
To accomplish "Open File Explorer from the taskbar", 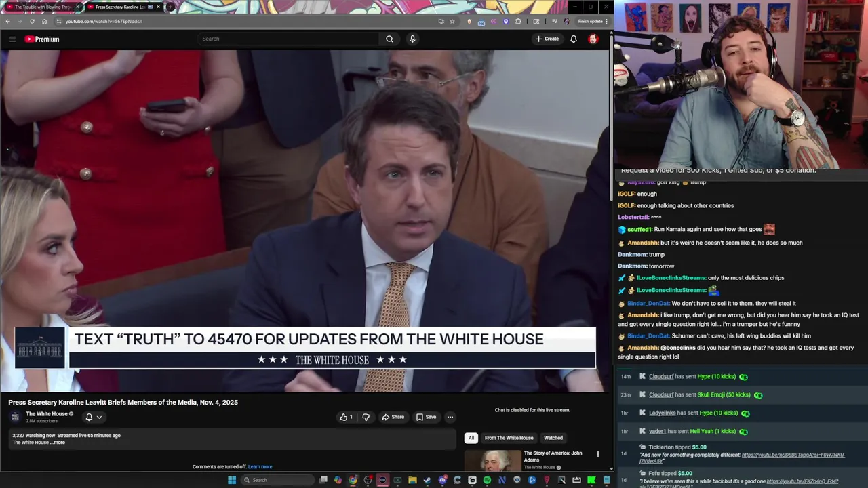I will pos(412,480).
